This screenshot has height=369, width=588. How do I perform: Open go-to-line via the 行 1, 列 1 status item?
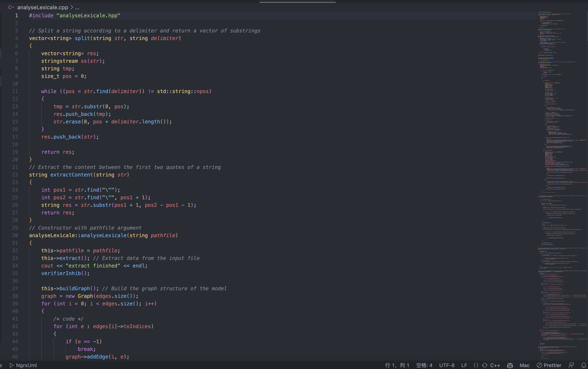pos(397,365)
